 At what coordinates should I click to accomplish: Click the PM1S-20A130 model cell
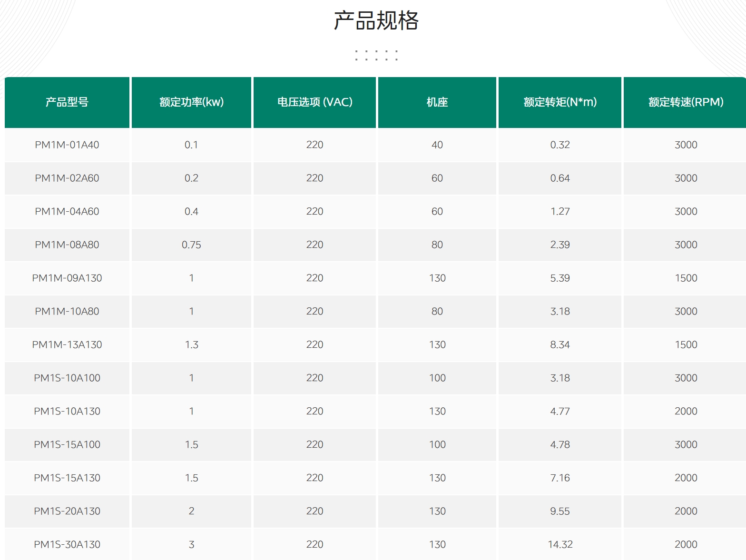coord(67,511)
